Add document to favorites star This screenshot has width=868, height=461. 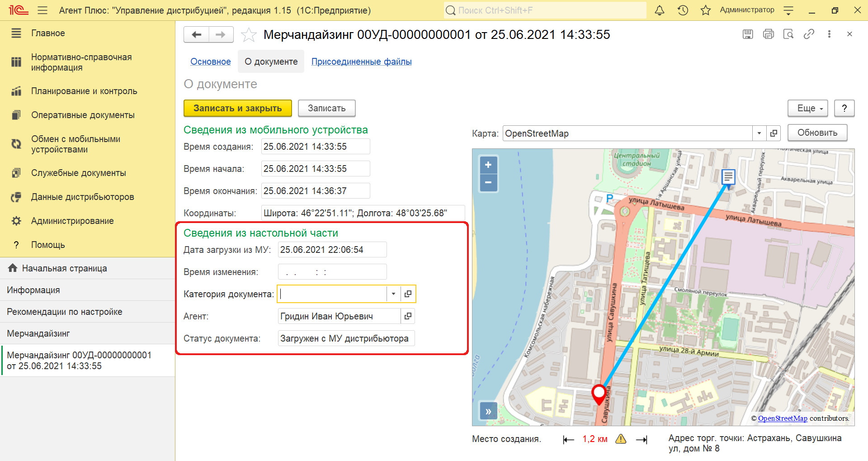pyautogui.click(x=249, y=35)
